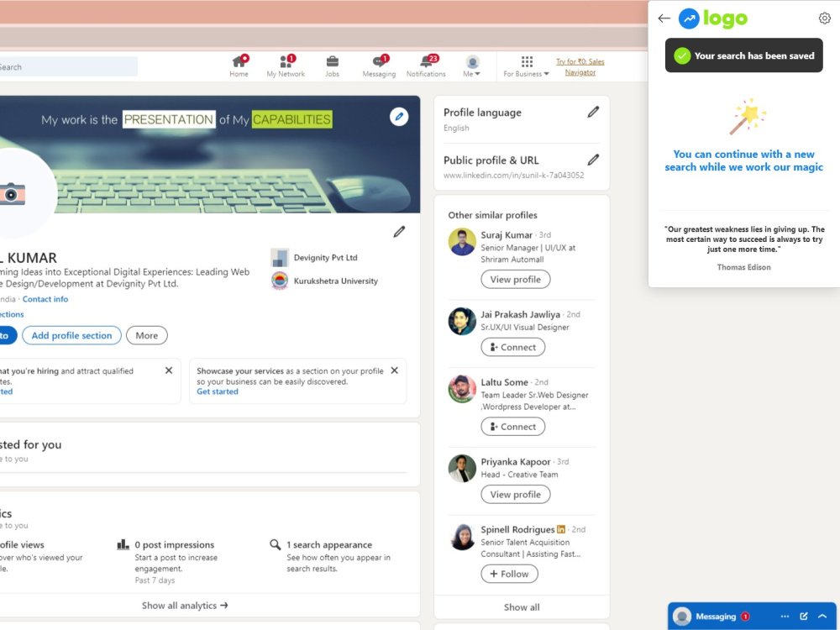This screenshot has width=840, height=630.
Task: Click the LinkedIn search field
Action: point(68,67)
